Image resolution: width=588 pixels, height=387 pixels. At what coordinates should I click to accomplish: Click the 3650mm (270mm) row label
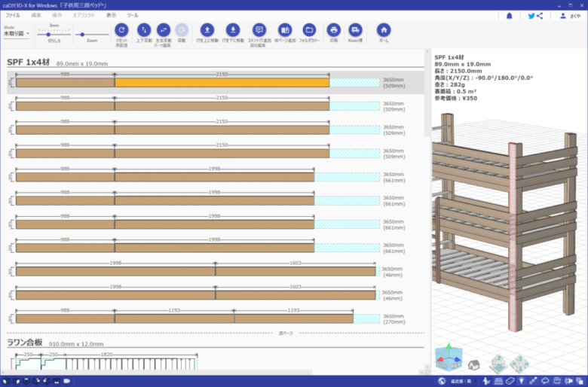click(x=394, y=318)
